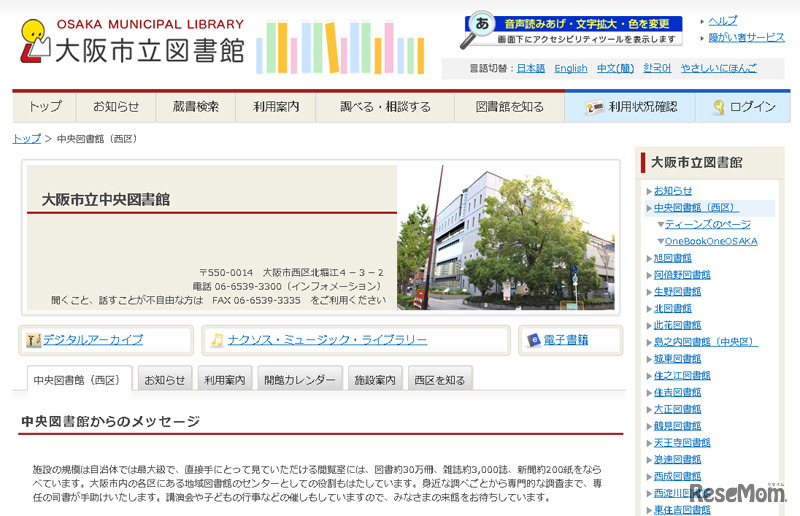The width and height of the screenshot is (800, 516).
Task: Expand the 此花図書館 sidebar arrow
Action: pos(649,326)
